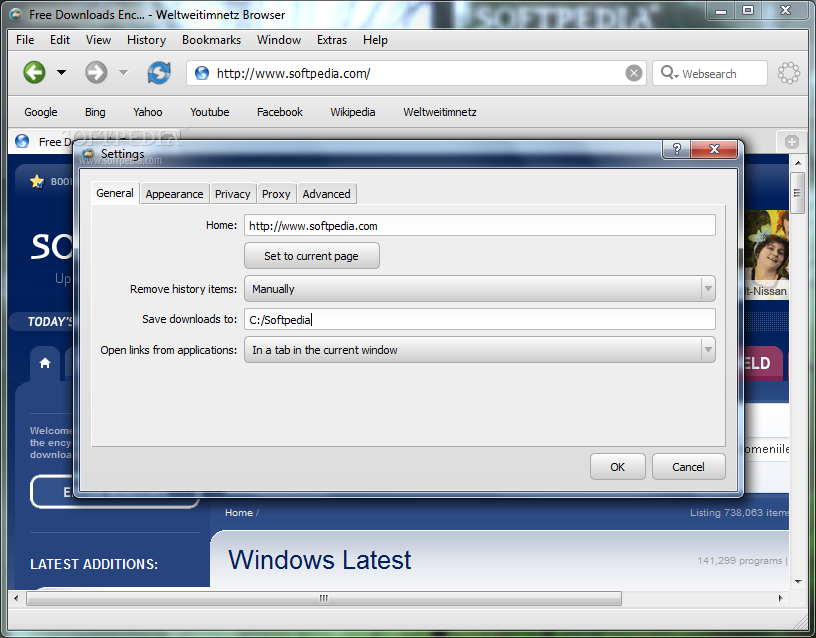Close the Settings dialog with red X
Image resolution: width=816 pixels, height=638 pixels.
(715, 149)
